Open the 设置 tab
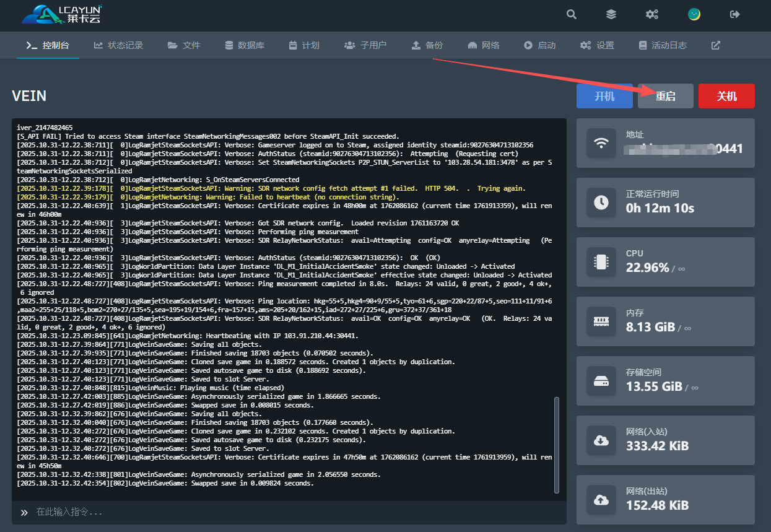Viewport: 771px width, 532px height. click(x=598, y=45)
